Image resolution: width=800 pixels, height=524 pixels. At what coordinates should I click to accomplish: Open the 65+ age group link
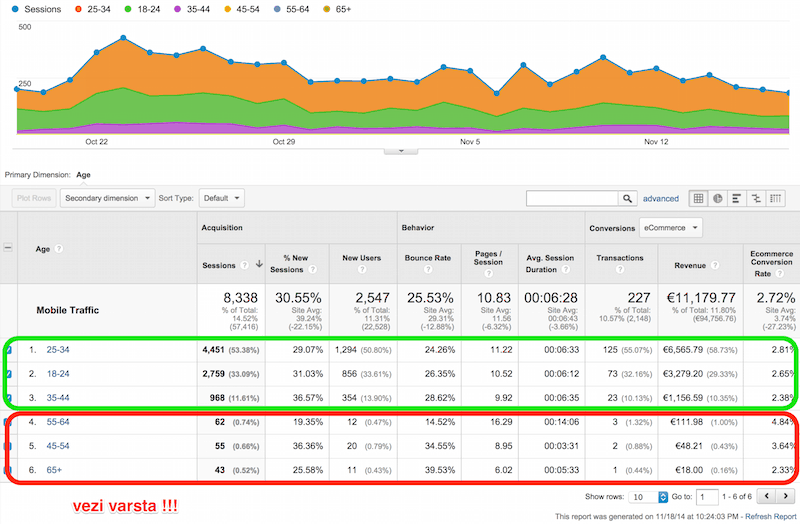tap(54, 469)
